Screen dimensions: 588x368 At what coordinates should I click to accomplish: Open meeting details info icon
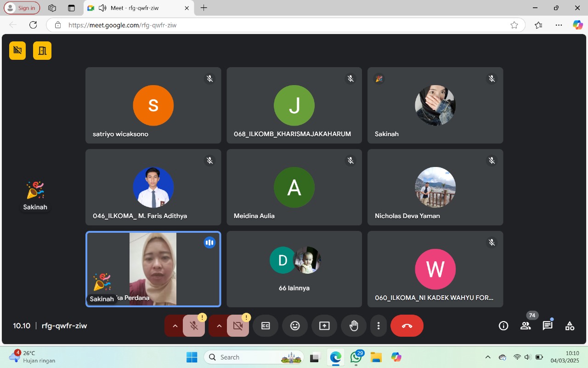[503, 326]
